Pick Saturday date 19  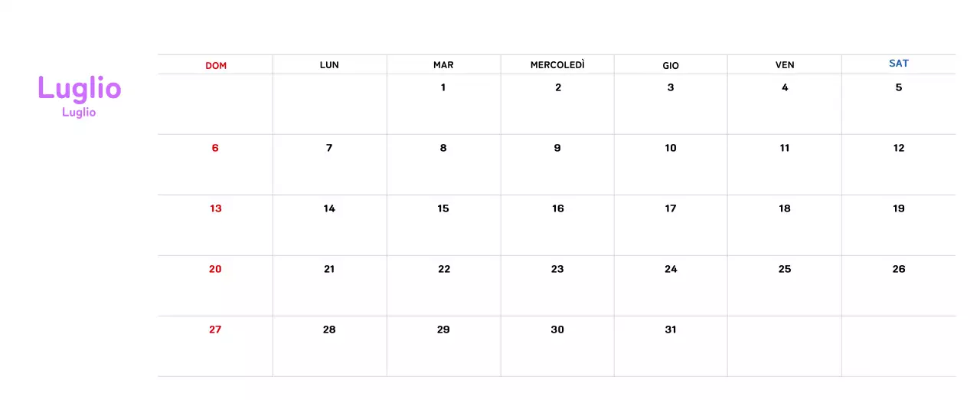899,208
